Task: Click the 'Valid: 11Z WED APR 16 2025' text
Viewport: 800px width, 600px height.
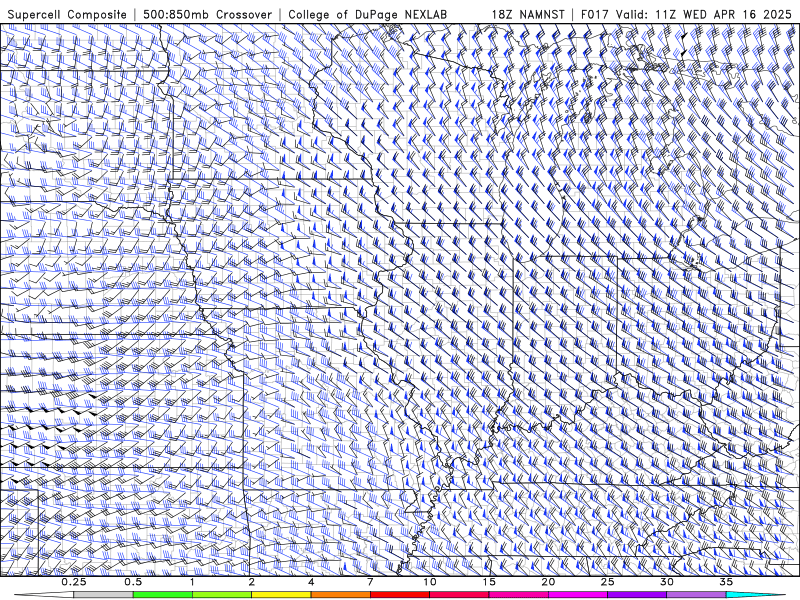Action: pos(704,14)
